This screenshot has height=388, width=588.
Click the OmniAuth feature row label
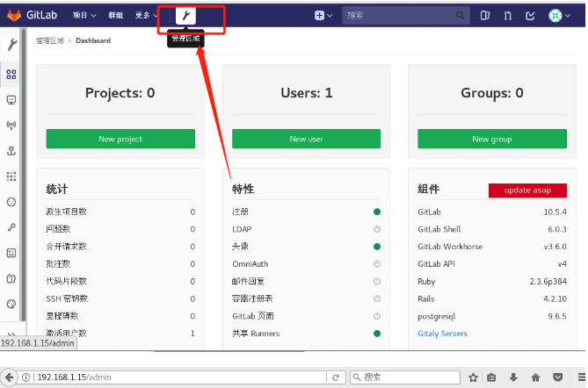click(x=250, y=264)
